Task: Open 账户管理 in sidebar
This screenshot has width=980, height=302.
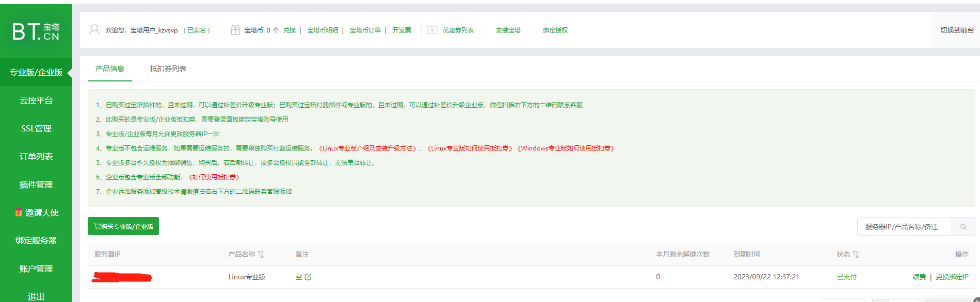Action: tap(36, 269)
